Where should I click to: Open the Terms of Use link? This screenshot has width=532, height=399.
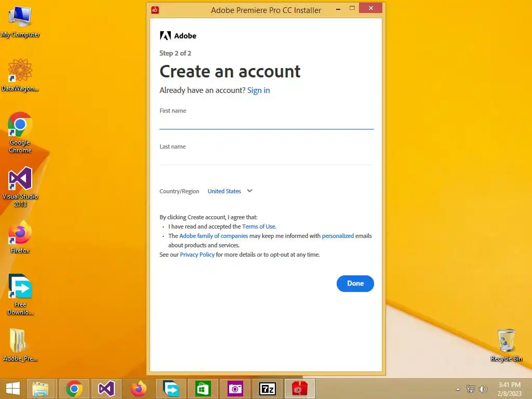(259, 227)
